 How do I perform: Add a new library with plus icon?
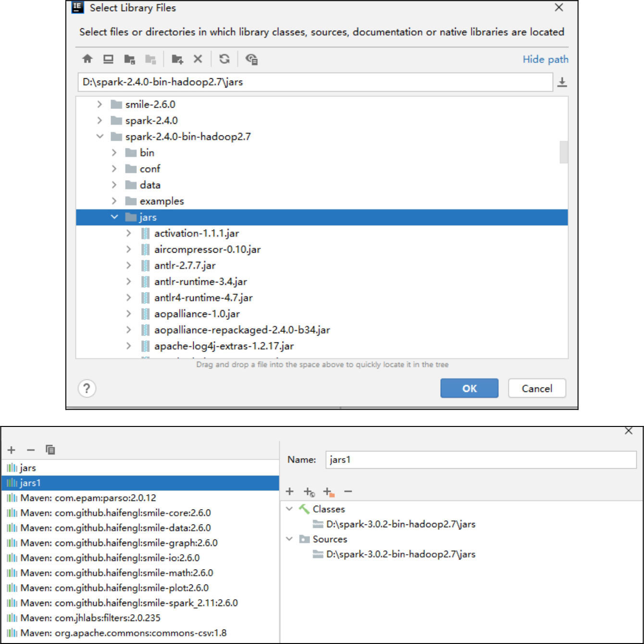pos(12,450)
